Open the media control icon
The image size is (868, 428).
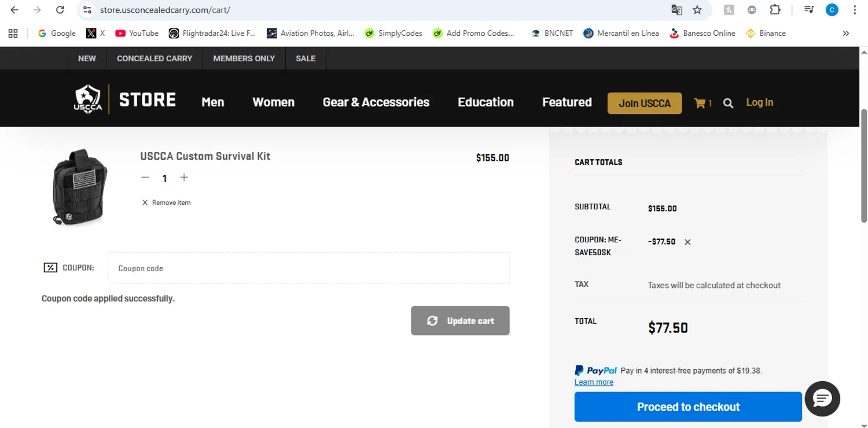click(x=809, y=10)
